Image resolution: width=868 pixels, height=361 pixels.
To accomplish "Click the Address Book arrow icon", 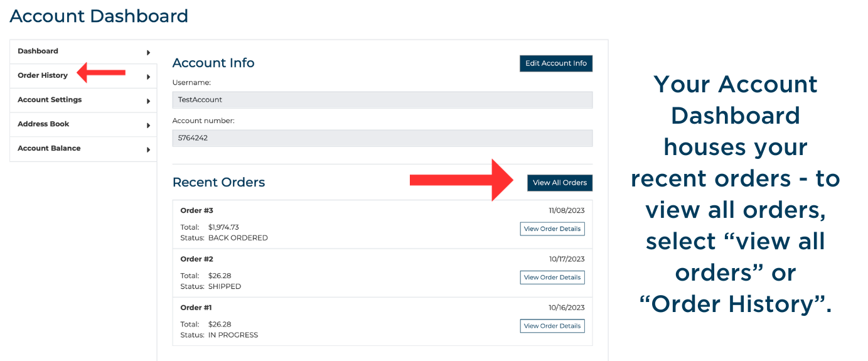I will (148, 126).
